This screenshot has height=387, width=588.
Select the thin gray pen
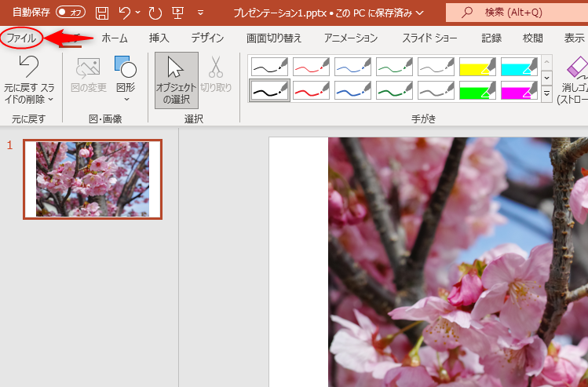click(436, 67)
